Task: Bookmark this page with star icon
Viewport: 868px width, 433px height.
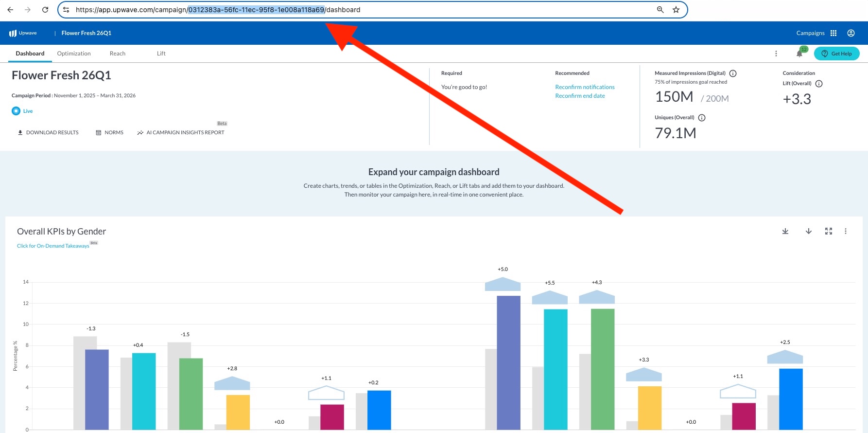Action: 676,10
